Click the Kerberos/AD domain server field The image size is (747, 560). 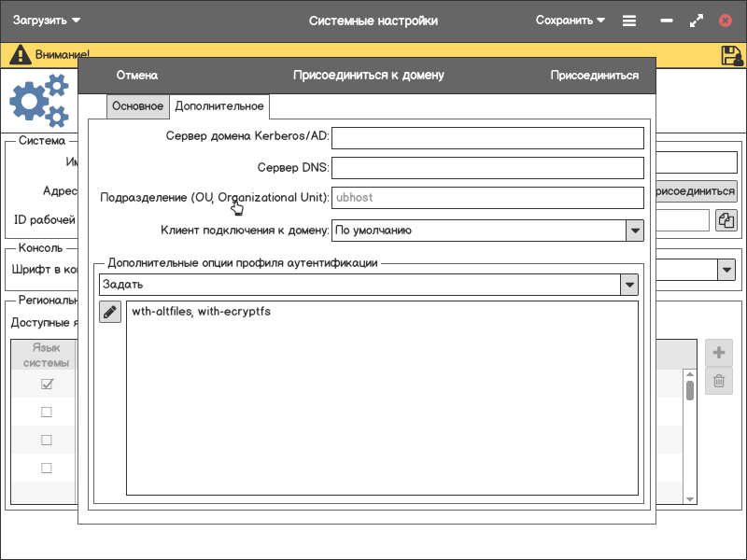[x=487, y=138]
